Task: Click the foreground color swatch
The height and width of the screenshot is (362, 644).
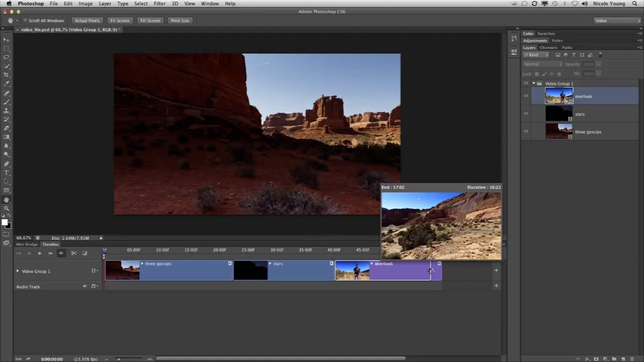Action: [x=4, y=222]
